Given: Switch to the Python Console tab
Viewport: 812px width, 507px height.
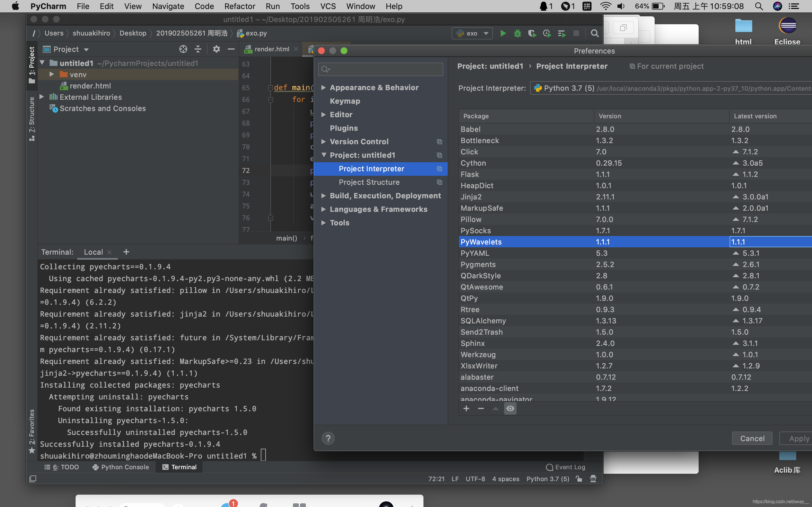Looking at the screenshot, I should 121,467.
